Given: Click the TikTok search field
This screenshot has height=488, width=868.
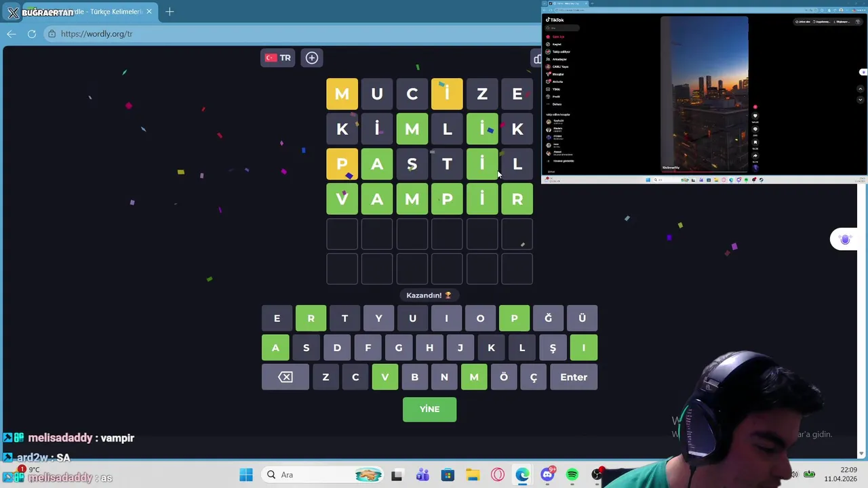Looking at the screenshot, I should pos(562,28).
